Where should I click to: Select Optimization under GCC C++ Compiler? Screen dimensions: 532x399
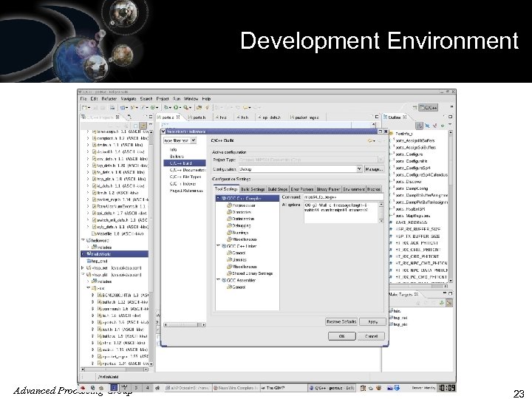pyautogui.click(x=241, y=219)
